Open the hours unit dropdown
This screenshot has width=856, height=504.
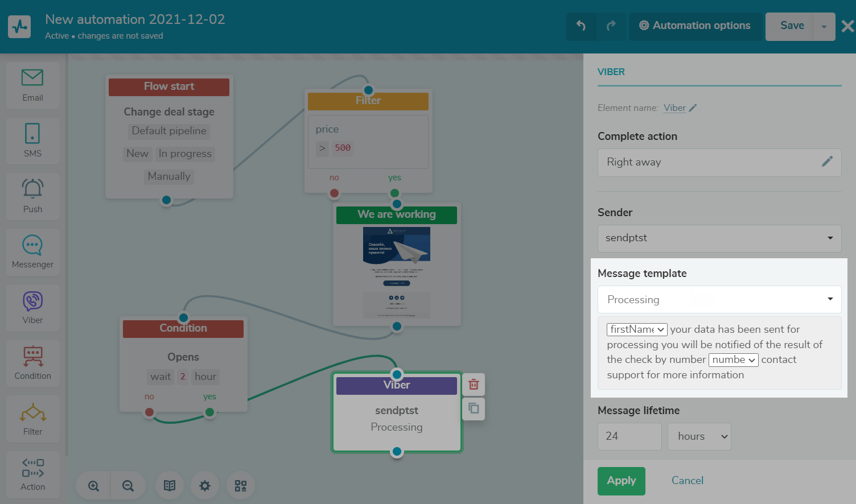coord(699,436)
